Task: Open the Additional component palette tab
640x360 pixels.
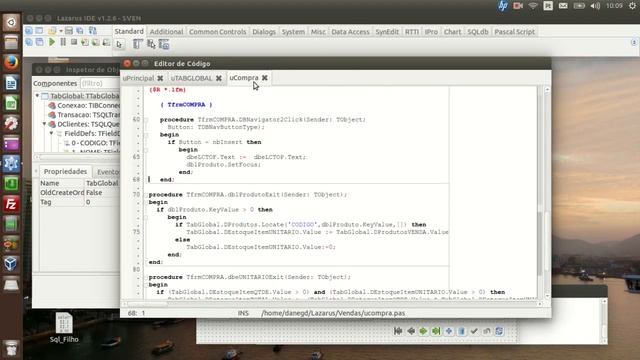Action: [x=166, y=31]
